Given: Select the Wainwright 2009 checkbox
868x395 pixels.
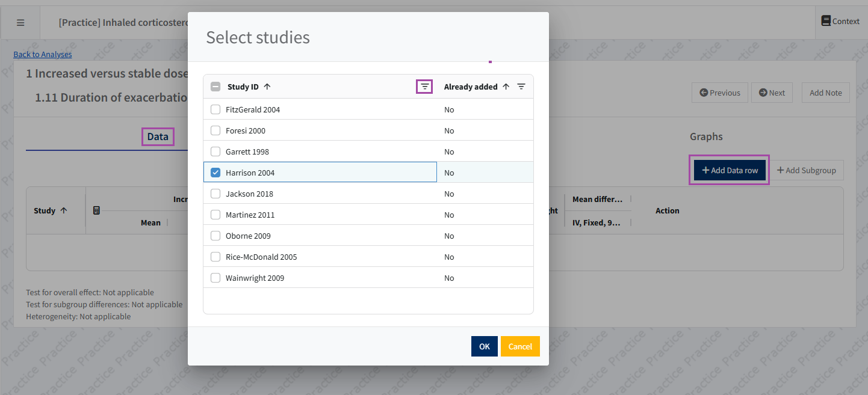Looking at the screenshot, I should point(215,278).
